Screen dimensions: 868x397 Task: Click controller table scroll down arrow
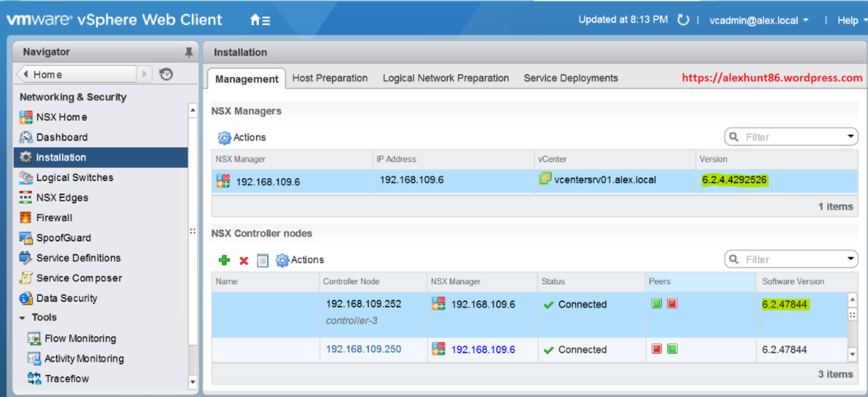pos(853,354)
